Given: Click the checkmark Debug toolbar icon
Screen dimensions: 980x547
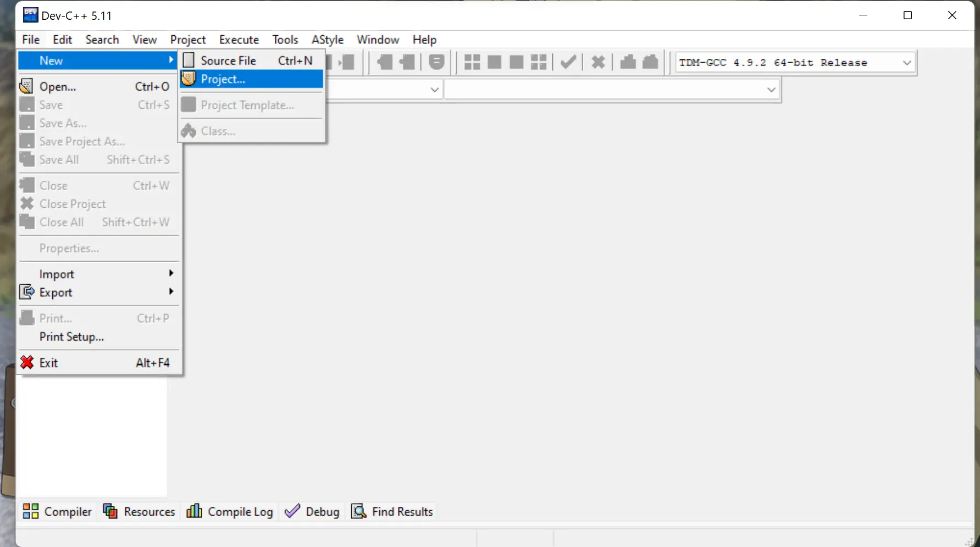Looking at the screenshot, I should [568, 62].
